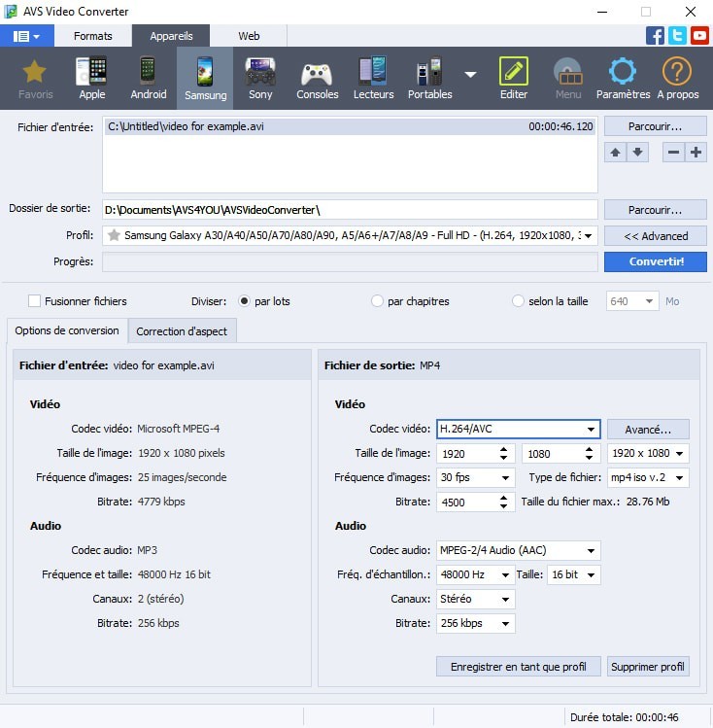Click Parcourir for input file
Screen dimensions: 713x728
point(655,126)
